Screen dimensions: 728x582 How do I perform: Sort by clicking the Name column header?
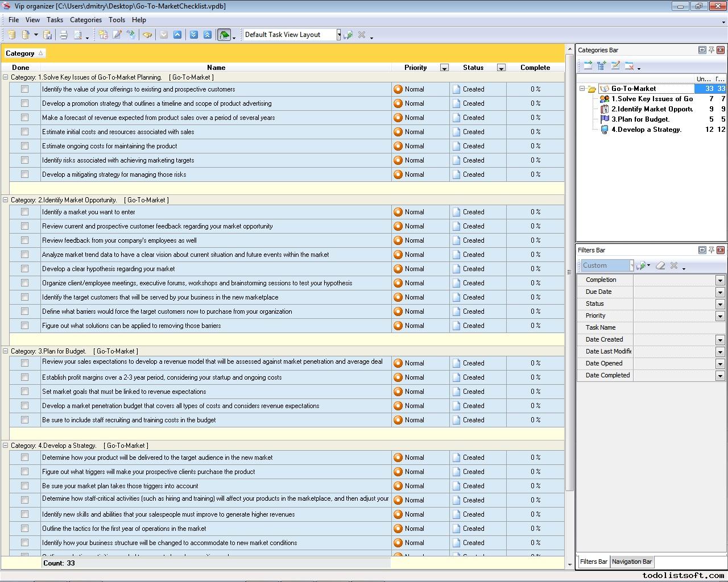click(216, 68)
